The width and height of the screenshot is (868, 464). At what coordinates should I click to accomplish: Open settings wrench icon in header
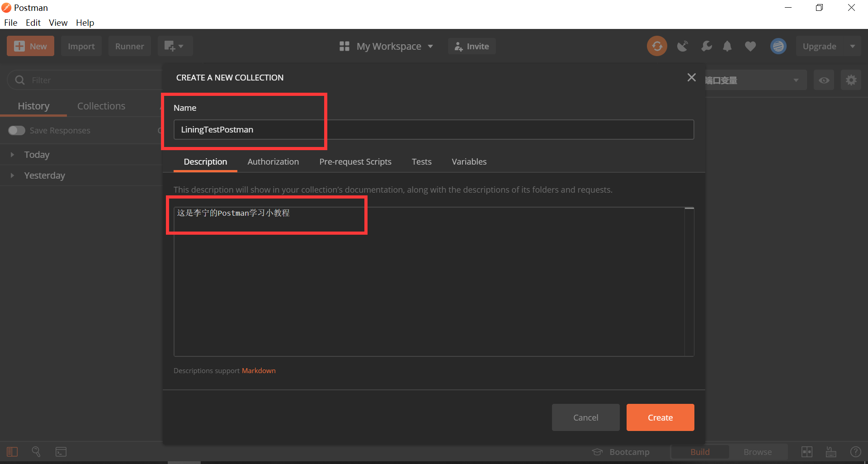(706, 46)
